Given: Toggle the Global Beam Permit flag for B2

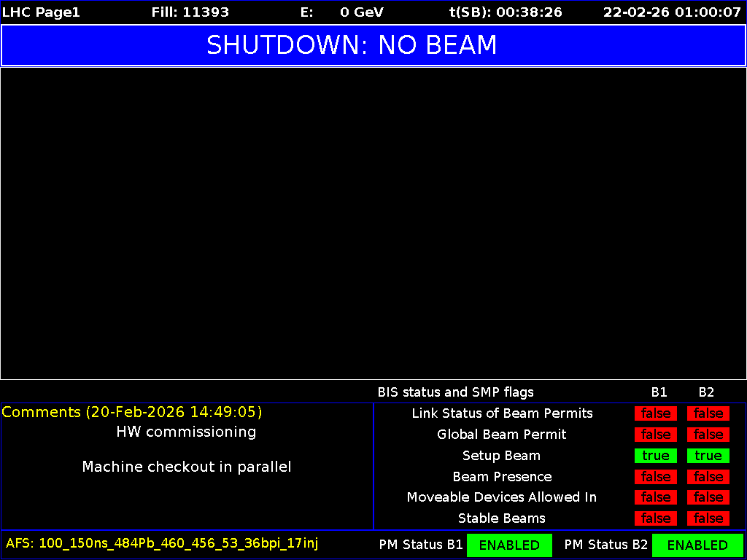Looking at the screenshot, I should [708, 435].
